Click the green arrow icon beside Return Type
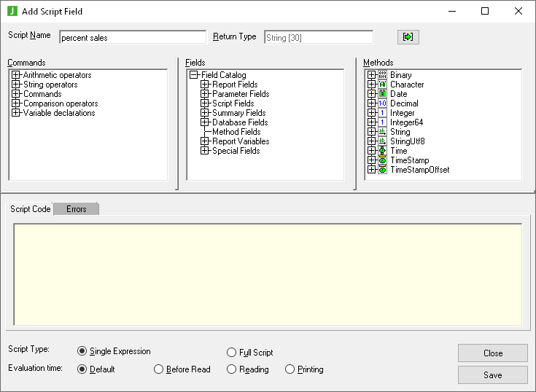Image resolution: width=536 pixels, height=392 pixels. [x=408, y=37]
